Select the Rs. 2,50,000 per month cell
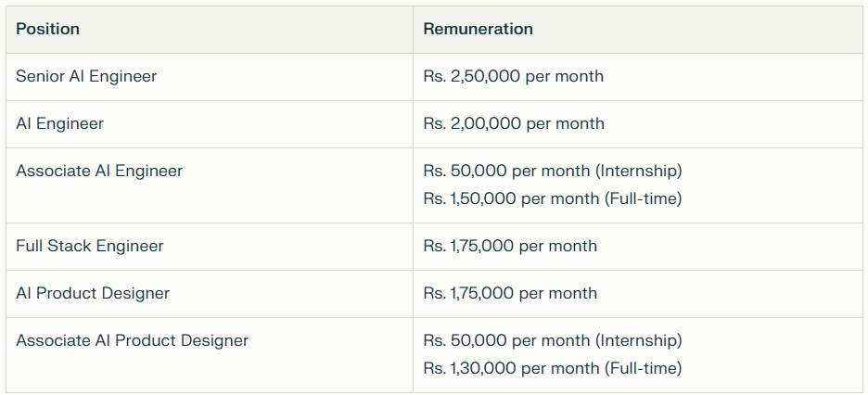This screenshot has height=395, width=868. [x=514, y=76]
